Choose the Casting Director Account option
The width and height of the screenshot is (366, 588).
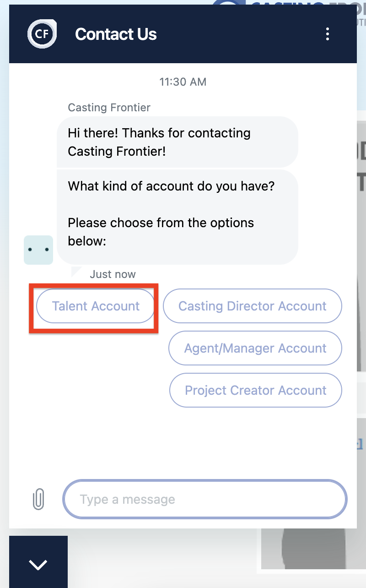(253, 306)
